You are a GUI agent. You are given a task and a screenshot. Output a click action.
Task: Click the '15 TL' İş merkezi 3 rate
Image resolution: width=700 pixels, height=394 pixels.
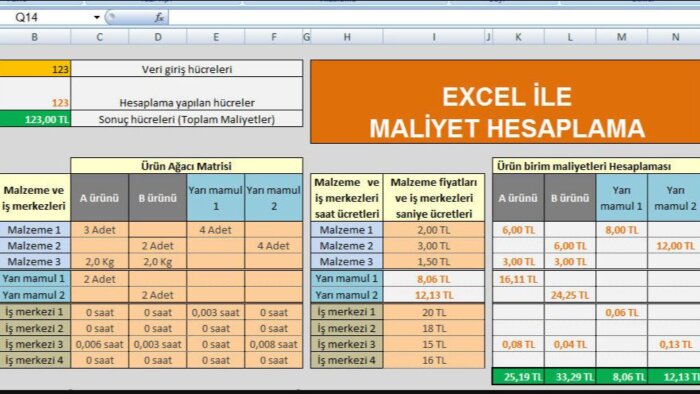tap(433, 344)
